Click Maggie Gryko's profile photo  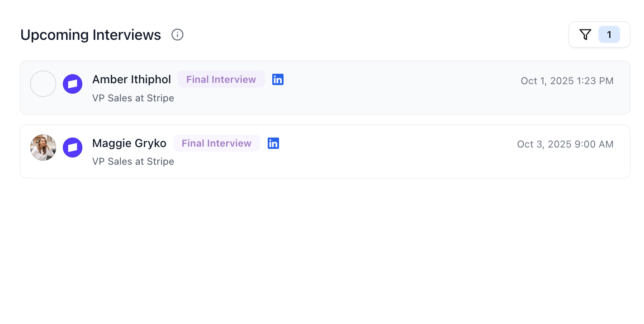[x=43, y=148]
